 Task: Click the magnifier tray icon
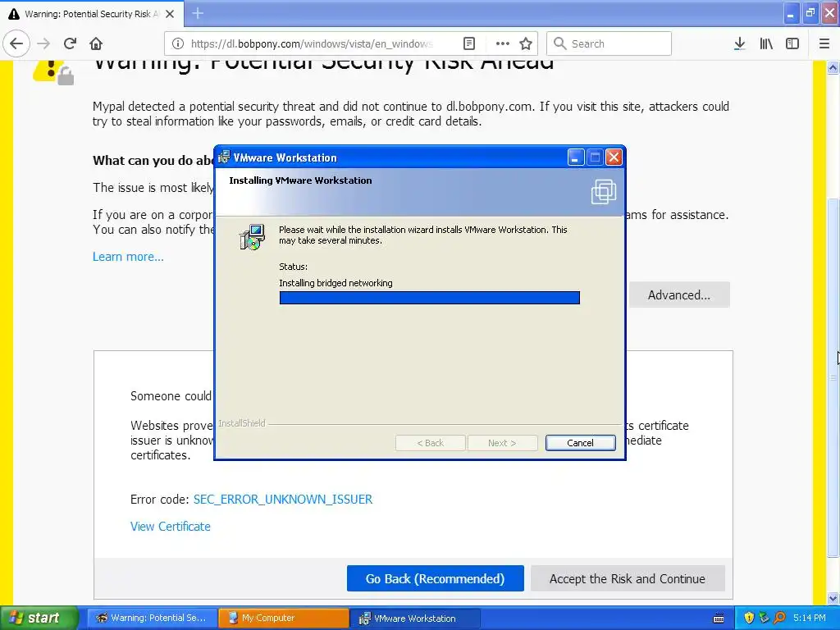[x=779, y=619]
